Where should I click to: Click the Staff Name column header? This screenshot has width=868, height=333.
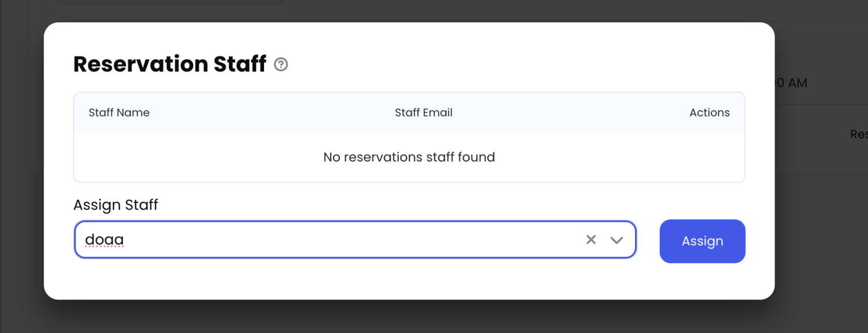(119, 113)
